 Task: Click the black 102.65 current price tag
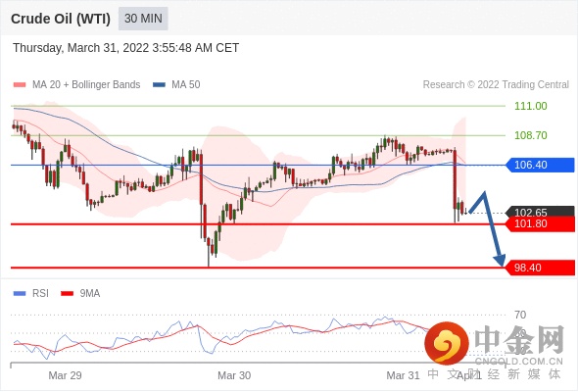540,212
